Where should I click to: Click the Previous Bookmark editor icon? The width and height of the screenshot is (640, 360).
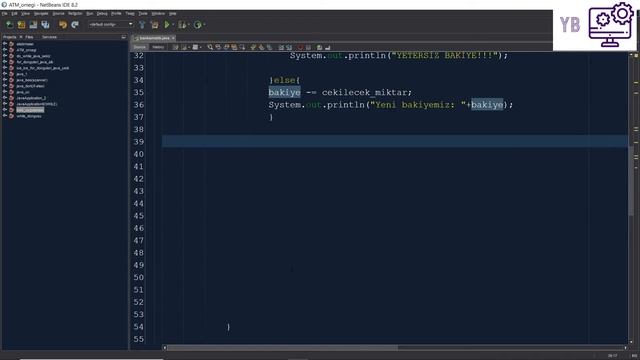point(253,47)
